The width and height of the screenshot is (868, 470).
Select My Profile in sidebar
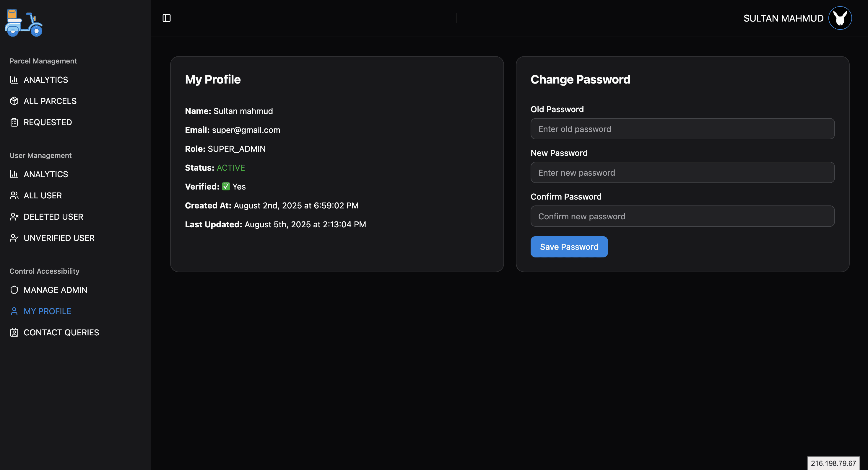point(48,311)
